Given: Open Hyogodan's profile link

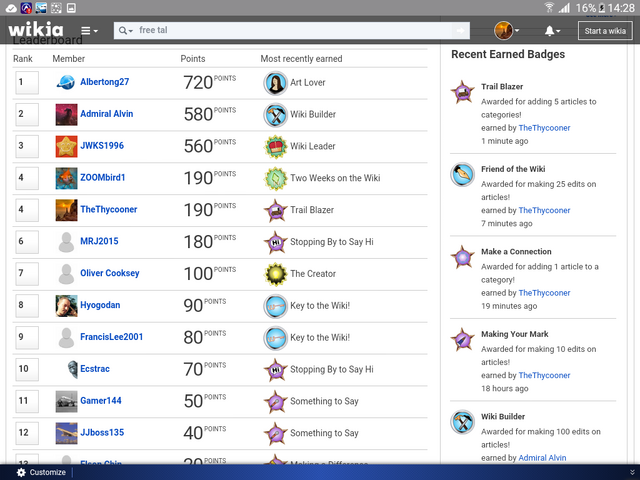Looking at the screenshot, I should pyautogui.click(x=100, y=305).
